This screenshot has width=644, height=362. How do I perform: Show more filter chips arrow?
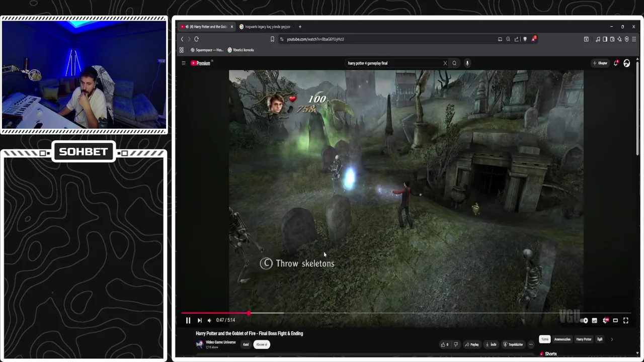pos(612,339)
